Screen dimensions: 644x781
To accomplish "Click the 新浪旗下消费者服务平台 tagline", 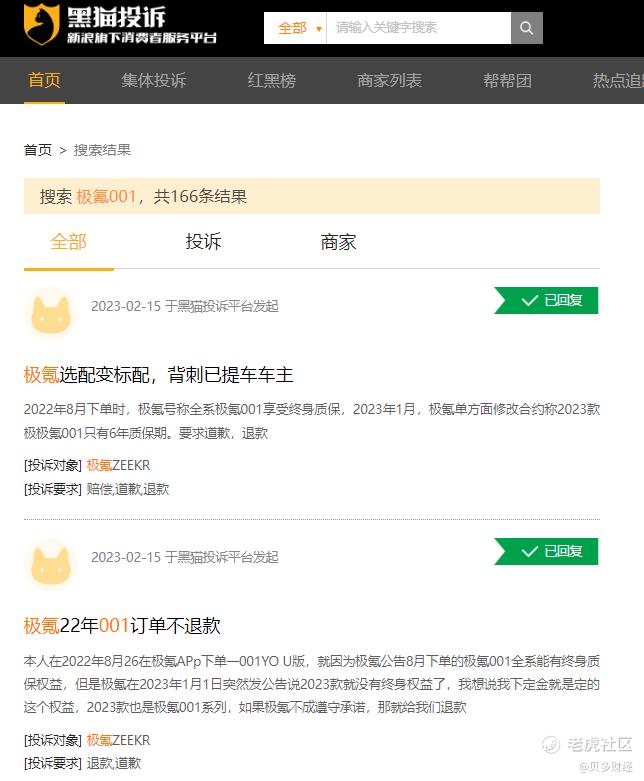I will coord(142,38).
